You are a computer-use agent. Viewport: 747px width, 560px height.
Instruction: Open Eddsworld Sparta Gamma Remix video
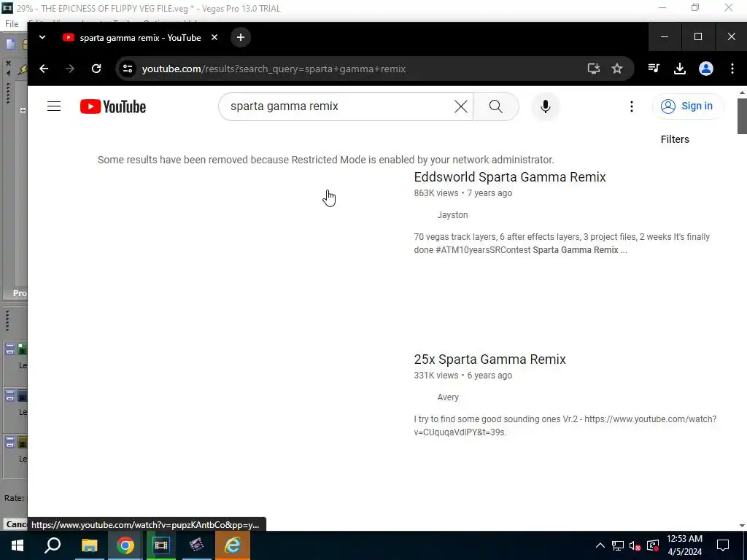(510, 177)
